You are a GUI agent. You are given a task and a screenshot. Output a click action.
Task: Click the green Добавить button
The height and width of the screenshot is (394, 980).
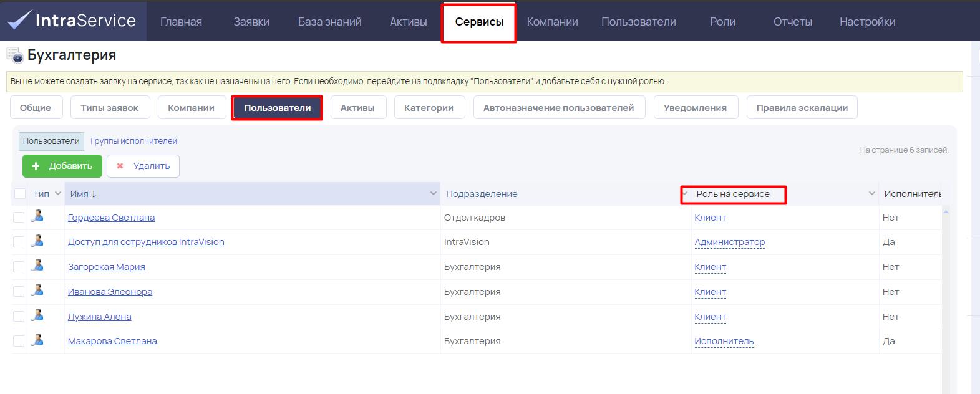point(62,166)
